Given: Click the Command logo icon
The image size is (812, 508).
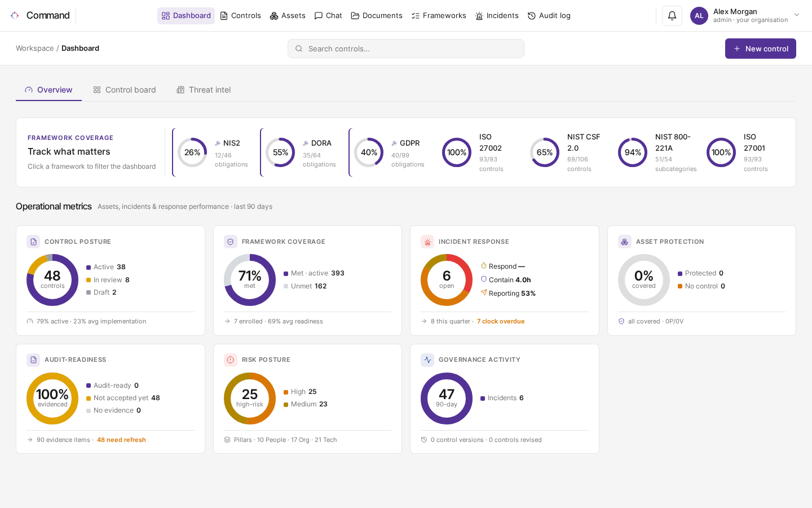Looking at the screenshot, I should click(15, 15).
